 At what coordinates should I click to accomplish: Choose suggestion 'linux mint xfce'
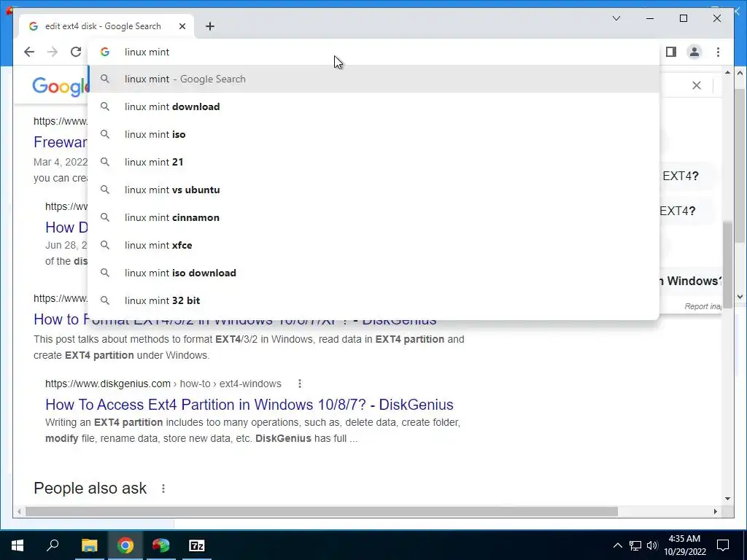(373, 245)
